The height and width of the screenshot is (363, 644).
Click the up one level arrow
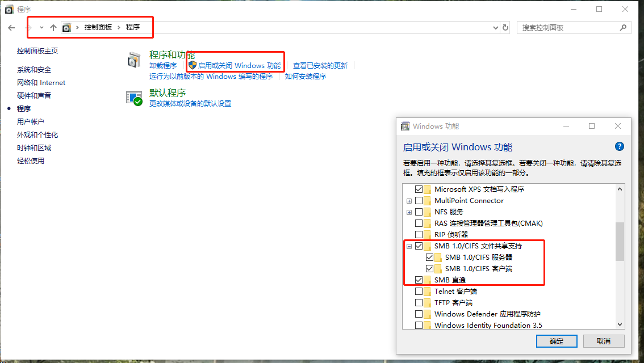click(53, 27)
